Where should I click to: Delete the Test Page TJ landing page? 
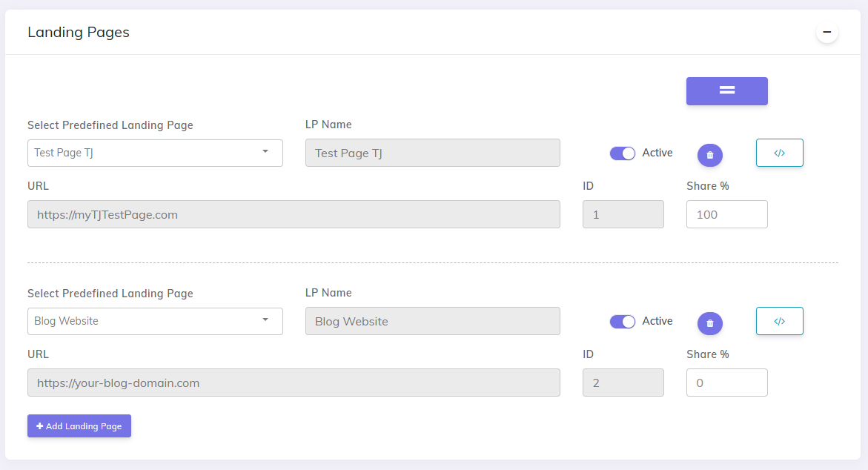pyautogui.click(x=709, y=155)
